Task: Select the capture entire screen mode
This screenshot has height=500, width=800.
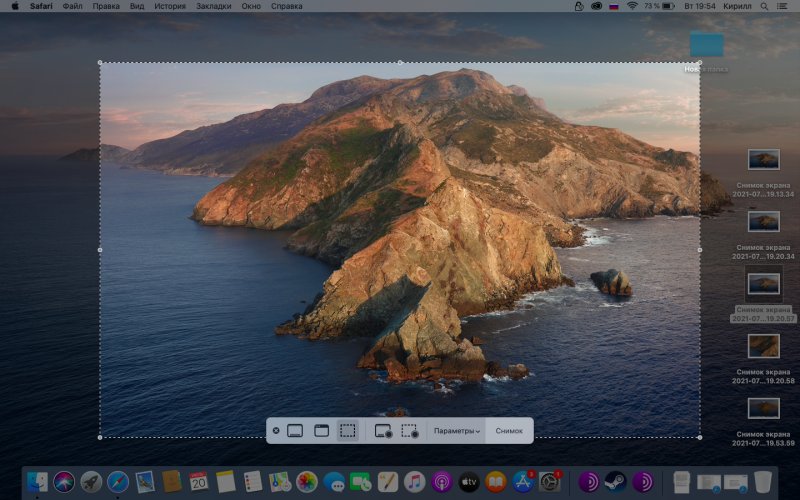Action: coord(295,430)
